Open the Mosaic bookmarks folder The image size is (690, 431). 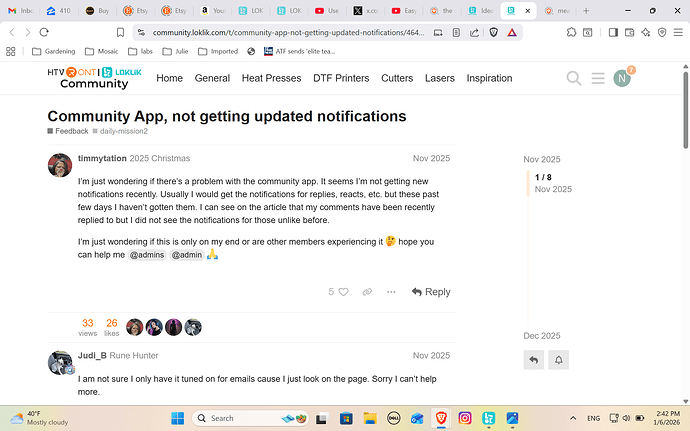[101, 52]
